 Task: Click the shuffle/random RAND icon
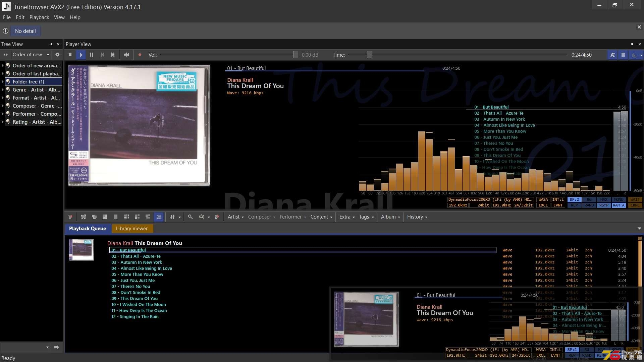pos(588,205)
